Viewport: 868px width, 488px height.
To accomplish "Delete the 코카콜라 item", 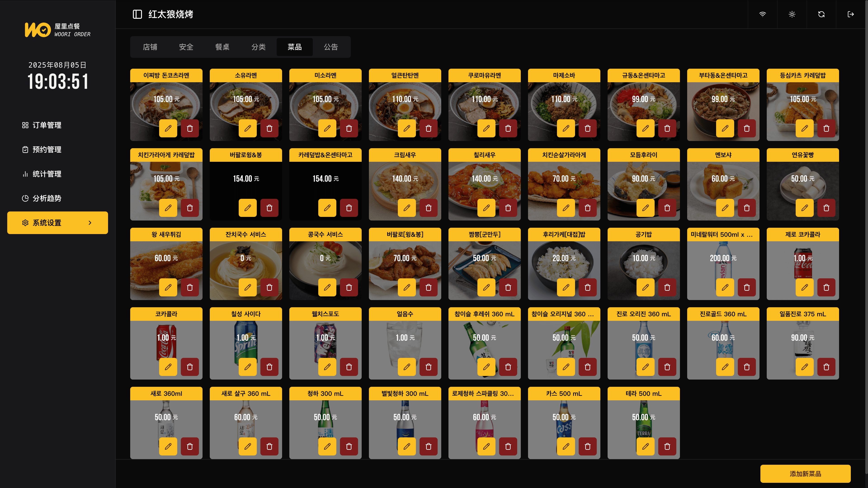I will tap(190, 367).
